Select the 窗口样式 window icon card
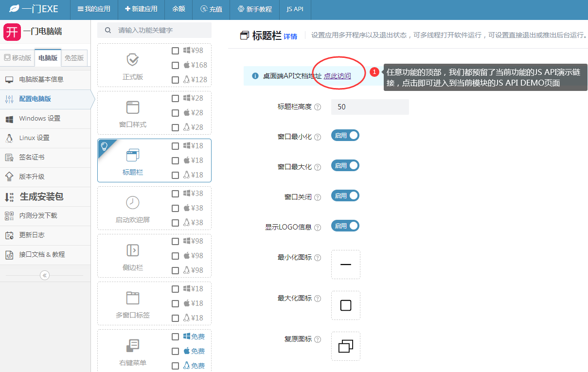The image size is (588, 372). pyautogui.click(x=133, y=107)
